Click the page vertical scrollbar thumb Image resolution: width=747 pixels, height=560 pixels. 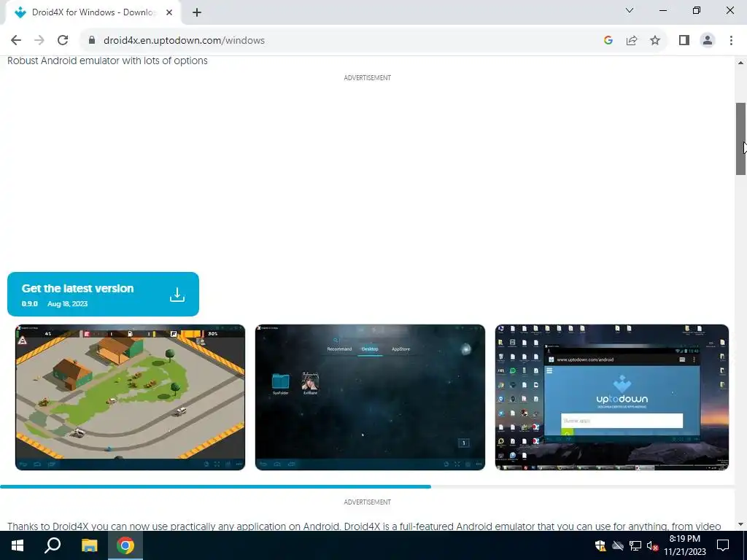(x=740, y=139)
